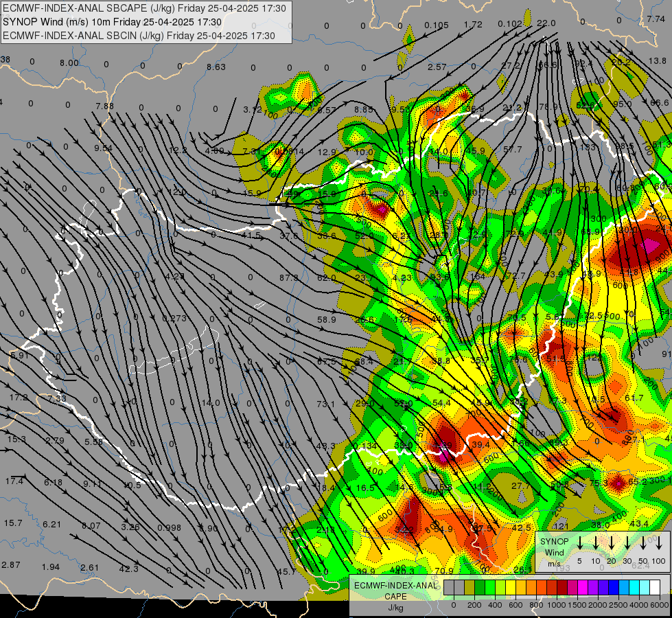This screenshot has height=618, width=672.
Task: Click the 2000 tick label on CAPE scale
Action: pyautogui.click(x=598, y=605)
